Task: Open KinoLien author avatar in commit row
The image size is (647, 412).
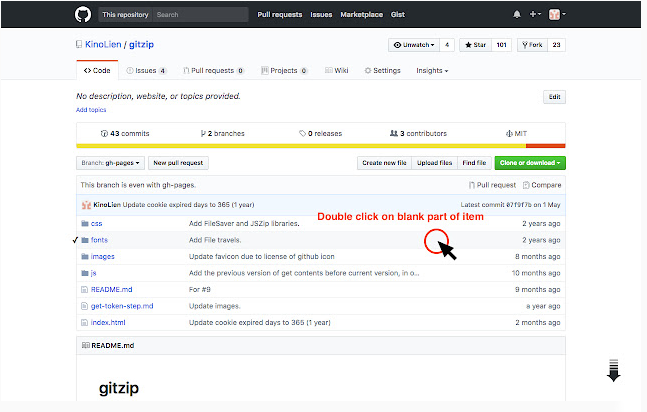Action: click(86, 205)
